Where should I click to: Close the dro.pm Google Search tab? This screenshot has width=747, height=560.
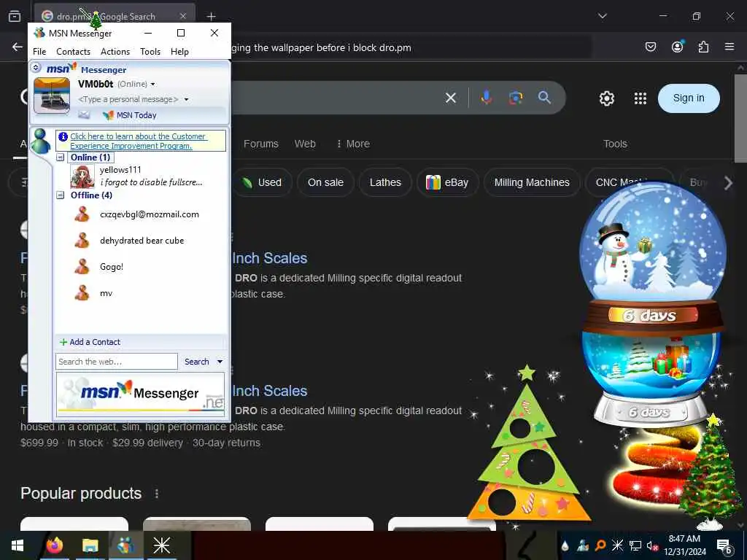point(183,16)
